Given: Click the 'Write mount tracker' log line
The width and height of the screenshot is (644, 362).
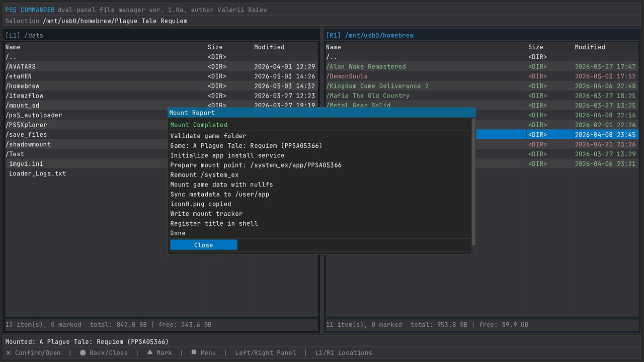Looking at the screenshot, I should [206, 214].
